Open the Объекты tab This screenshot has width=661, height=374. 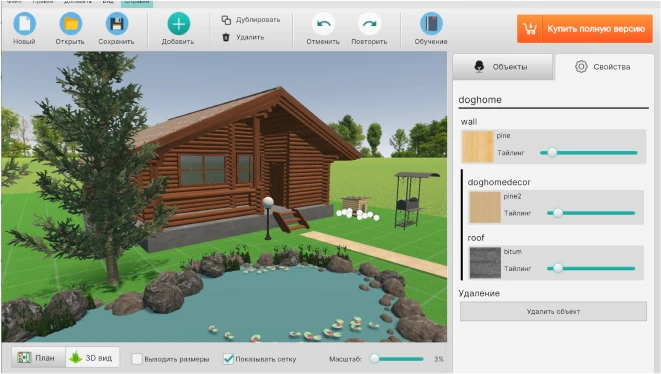coord(502,67)
